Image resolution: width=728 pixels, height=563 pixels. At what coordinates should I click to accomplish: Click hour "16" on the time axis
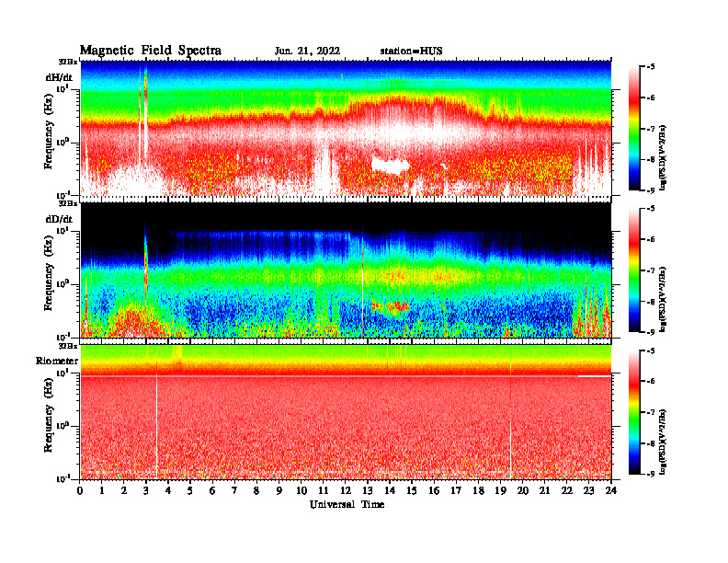click(434, 490)
